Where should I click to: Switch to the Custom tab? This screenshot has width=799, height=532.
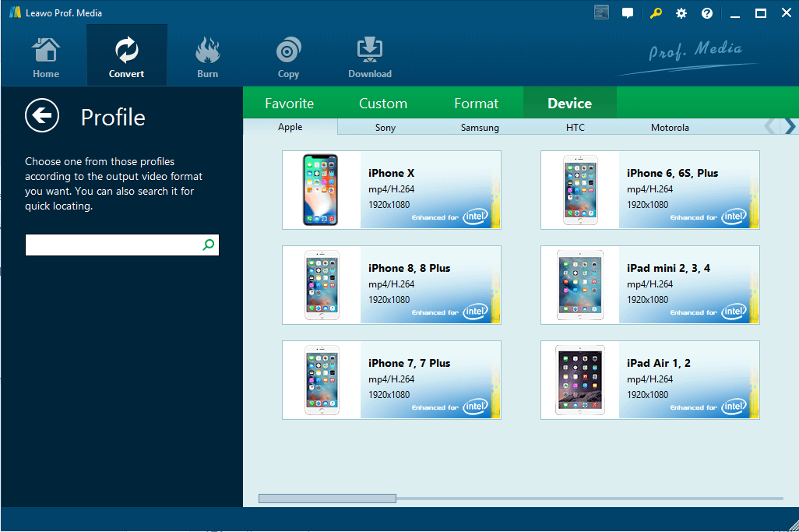(x=383, y=104)
